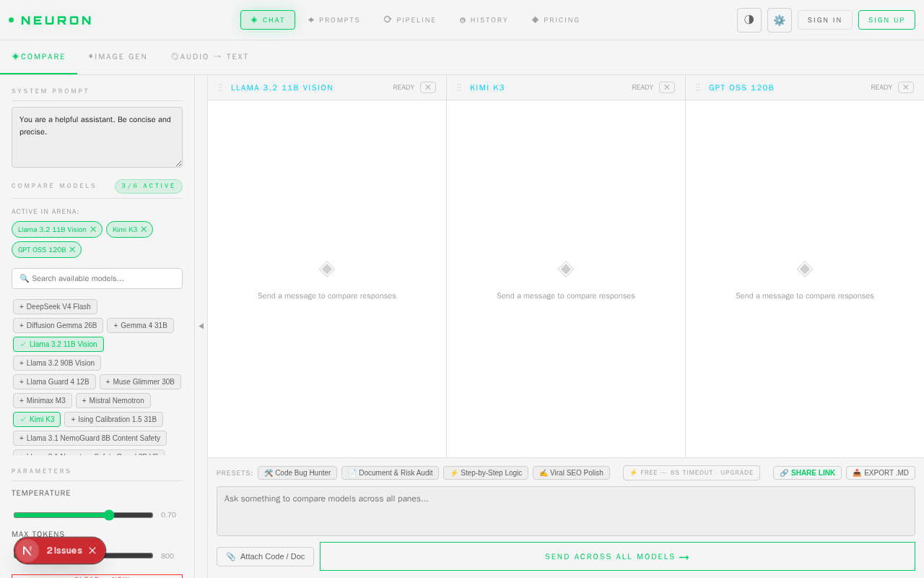The image size is (924, 578).
Task: Close the Kimi K3 pane
Action: [x=667, y=87]
